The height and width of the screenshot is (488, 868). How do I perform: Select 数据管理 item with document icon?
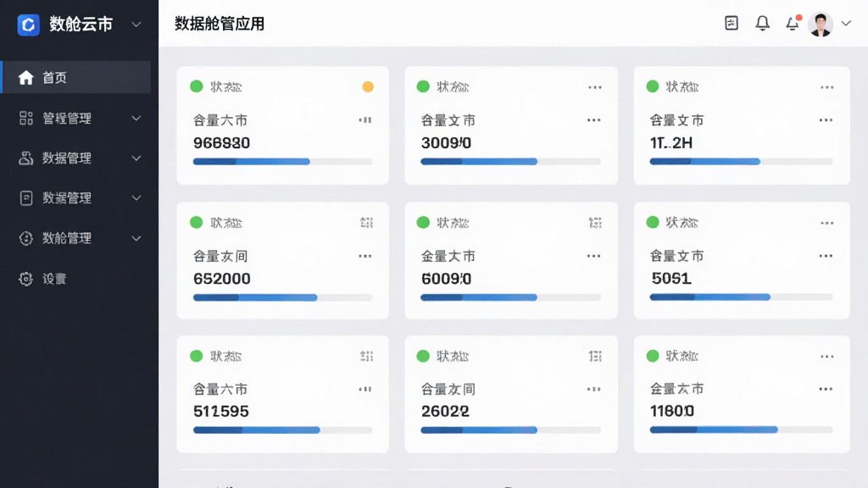pyautogui.click(x=76, y=198)
